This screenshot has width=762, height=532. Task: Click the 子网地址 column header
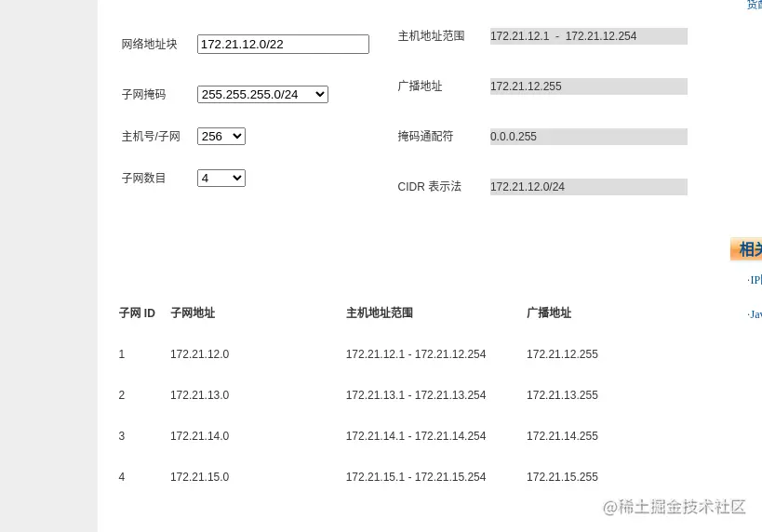(193, 313)
